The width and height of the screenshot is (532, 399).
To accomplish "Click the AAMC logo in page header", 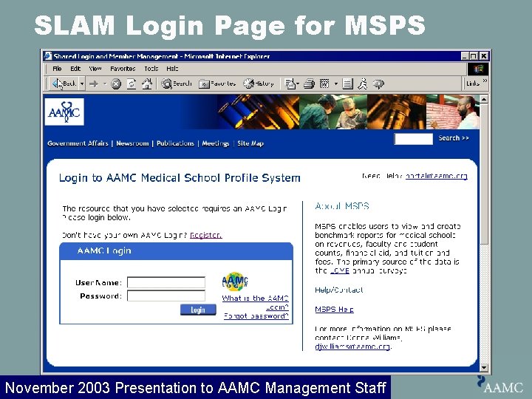I will (x=64, y=112).
